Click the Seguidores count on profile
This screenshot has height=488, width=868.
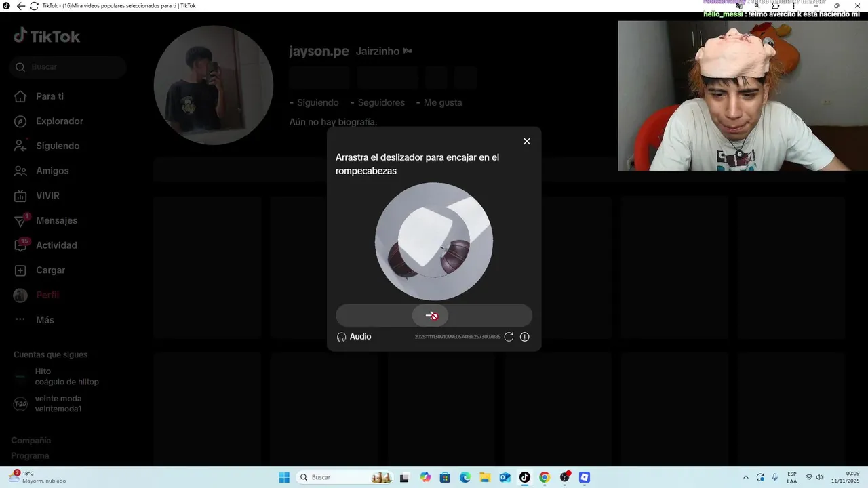click(x=377, y=103)
